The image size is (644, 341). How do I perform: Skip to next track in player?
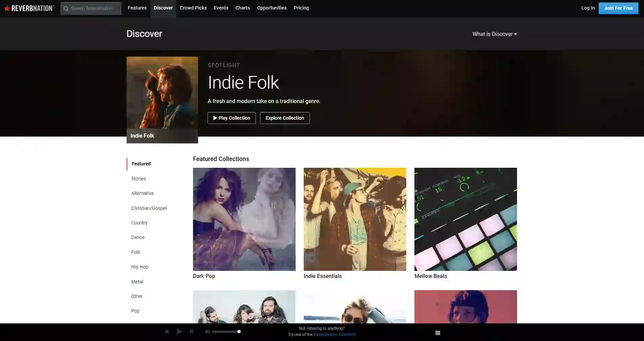click(x=192, y=332)
